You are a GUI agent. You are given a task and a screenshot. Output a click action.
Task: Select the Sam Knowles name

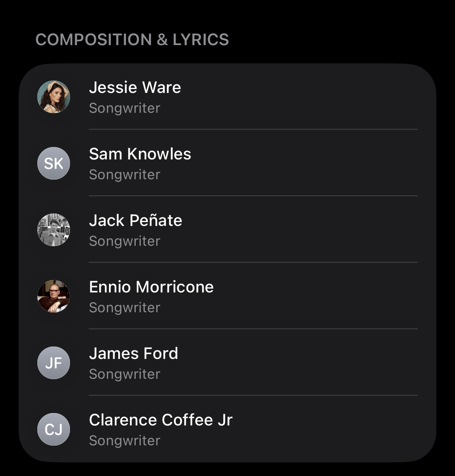point(140,154)
